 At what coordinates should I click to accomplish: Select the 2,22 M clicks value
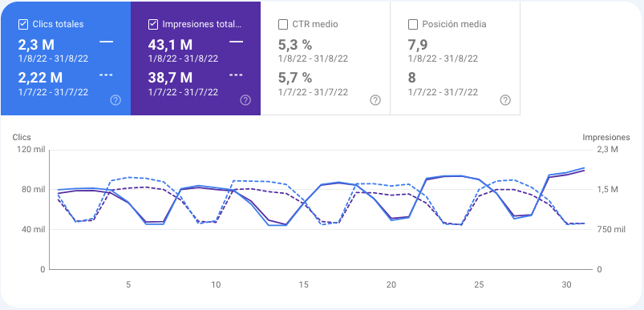pos(41,78)
